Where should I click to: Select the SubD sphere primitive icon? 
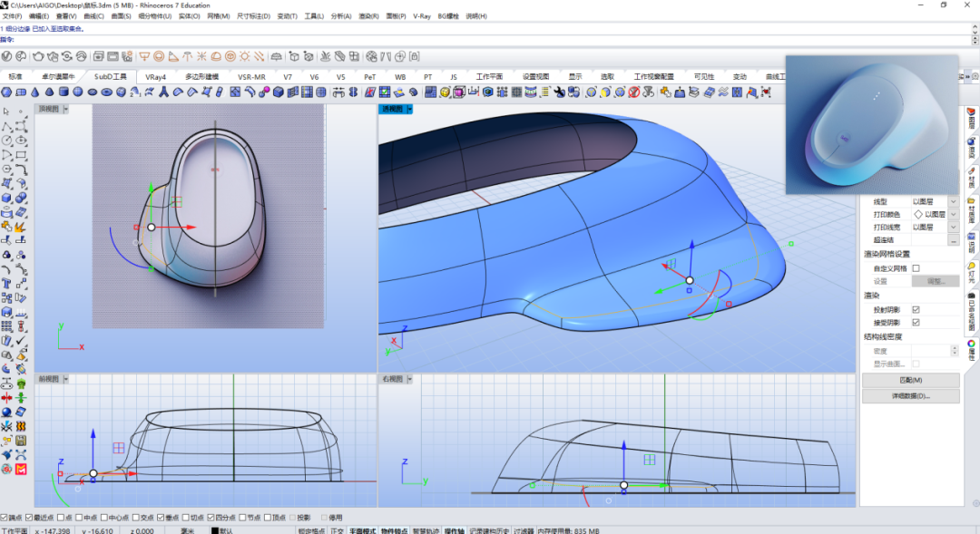pyautogui.click(x=77, y=92)
